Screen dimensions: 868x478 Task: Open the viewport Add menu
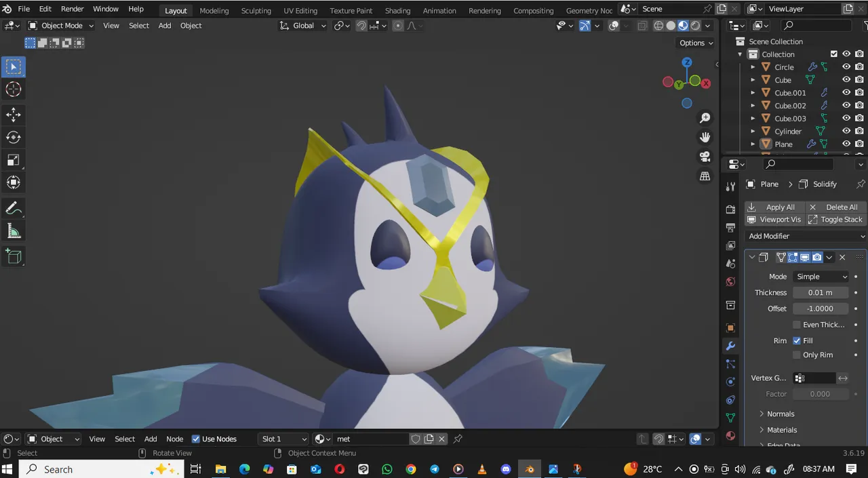click(165, 26)
